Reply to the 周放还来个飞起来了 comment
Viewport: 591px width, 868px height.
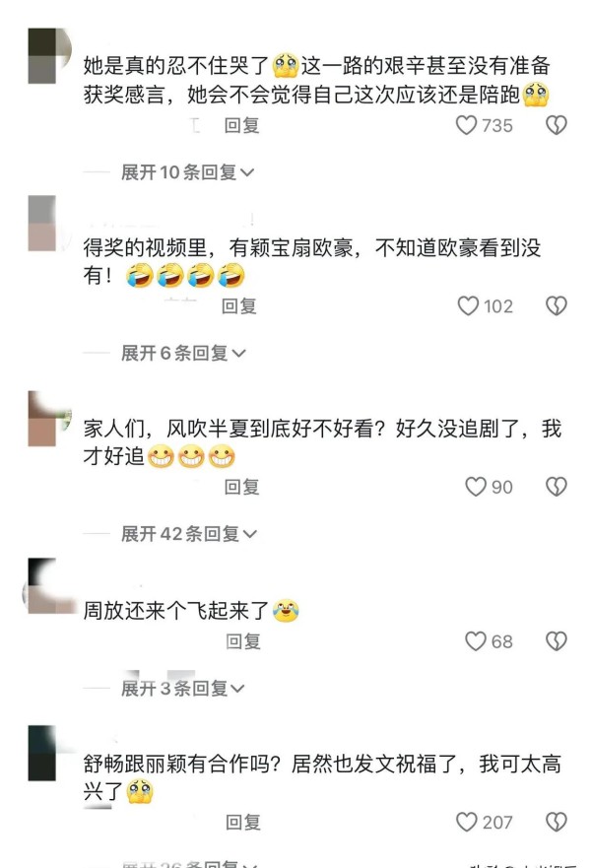243,641
